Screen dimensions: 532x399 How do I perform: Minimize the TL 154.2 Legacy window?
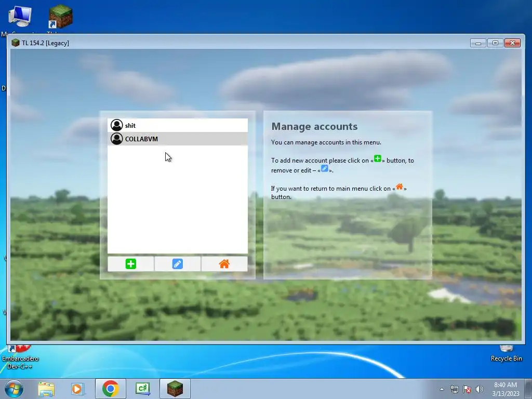[x=478, y=43]
